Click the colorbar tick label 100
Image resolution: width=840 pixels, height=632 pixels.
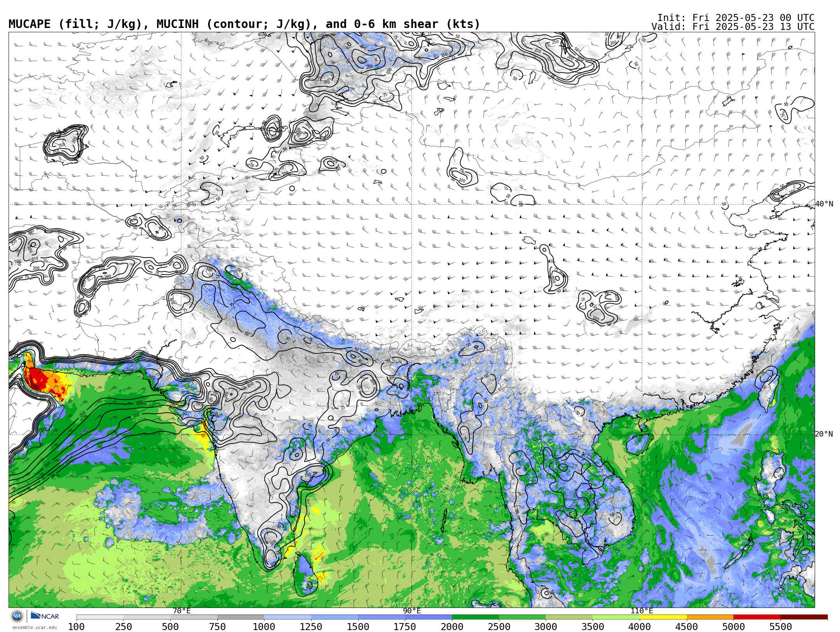(x=76, y=627)
